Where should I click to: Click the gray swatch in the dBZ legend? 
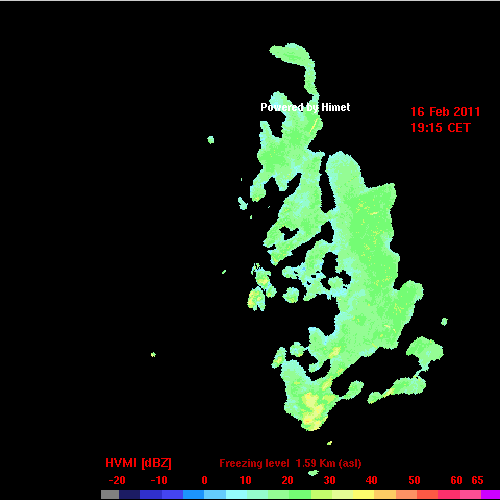[x=110, y=495]
